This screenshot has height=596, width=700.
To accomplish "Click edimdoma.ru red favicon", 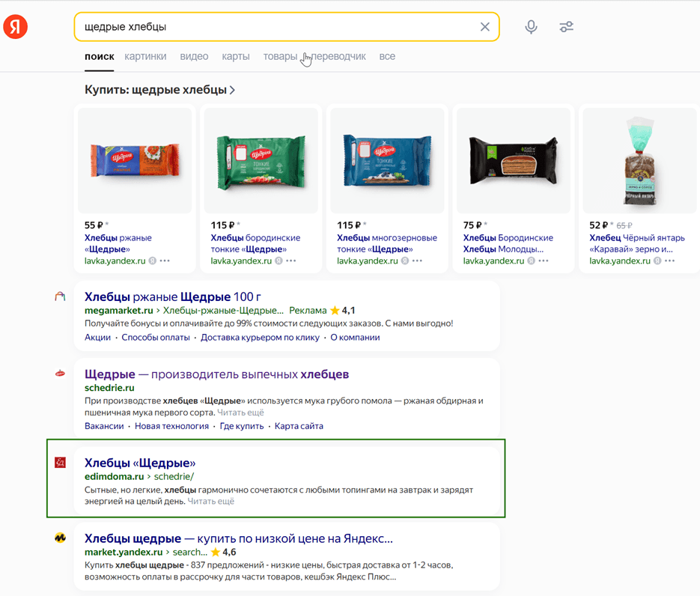I will tap(61, 463).
